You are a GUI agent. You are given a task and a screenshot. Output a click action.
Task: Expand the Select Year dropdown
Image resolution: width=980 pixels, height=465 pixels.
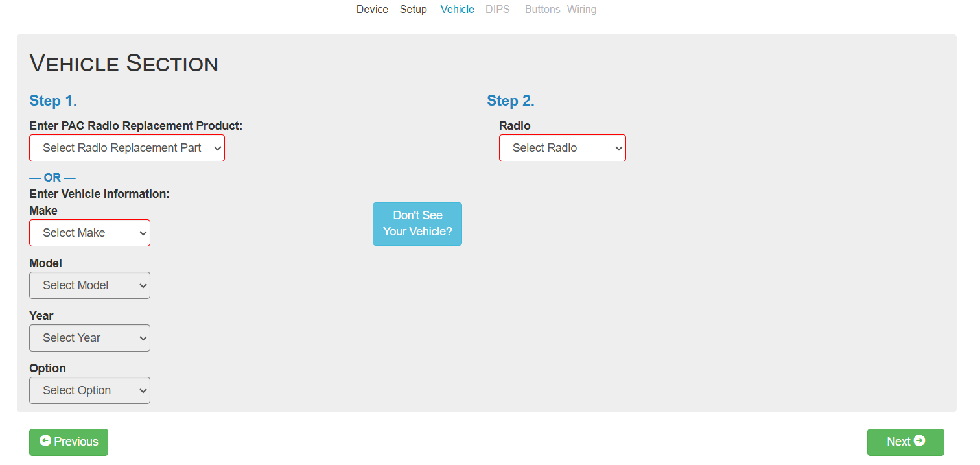[89, 338]
